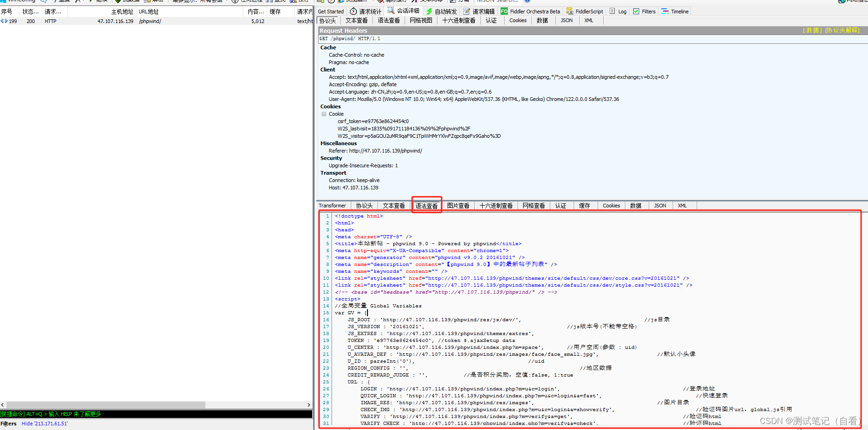The image size is (868, 430).
Task: Focus the QuickExec 快捷命令 input box
Action: 156,414
